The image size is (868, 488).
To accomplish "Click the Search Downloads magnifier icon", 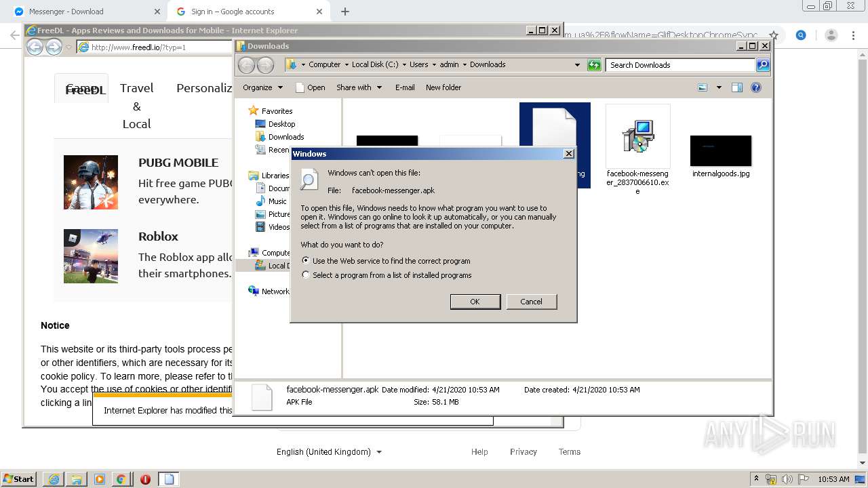I will click(x=763, y=65).
